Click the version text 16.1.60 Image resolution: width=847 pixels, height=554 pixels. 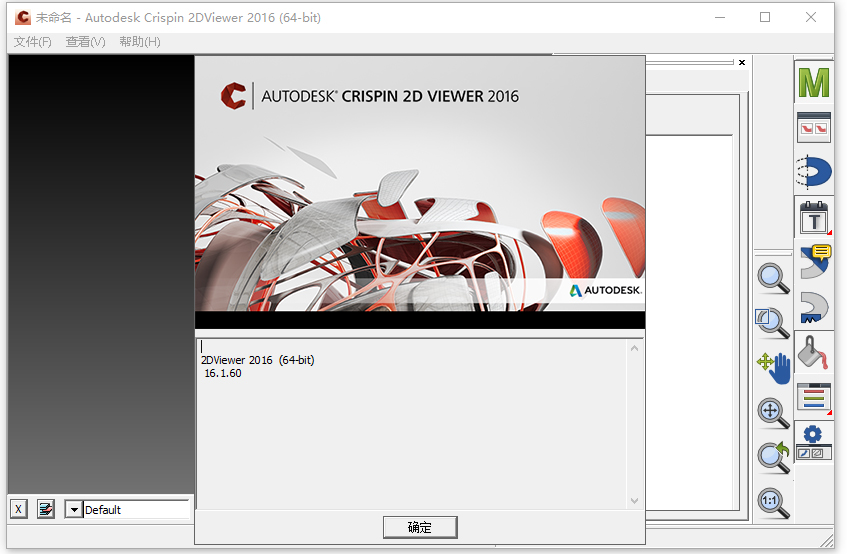click(223, 373)
